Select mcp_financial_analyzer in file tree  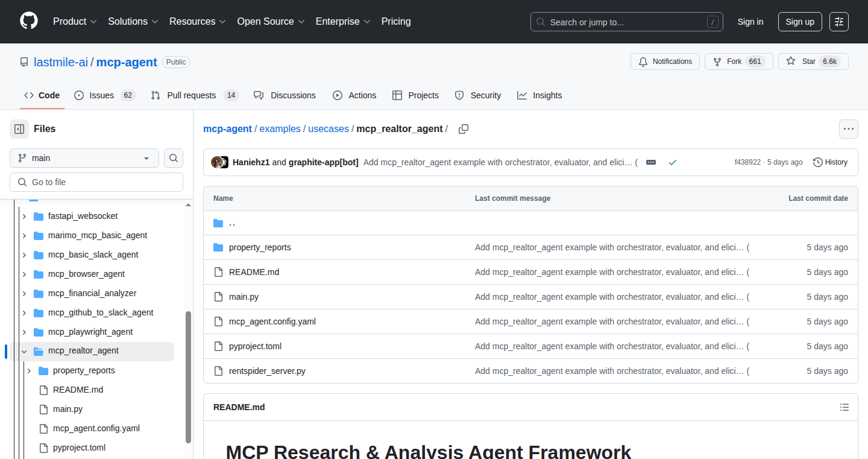92,293
